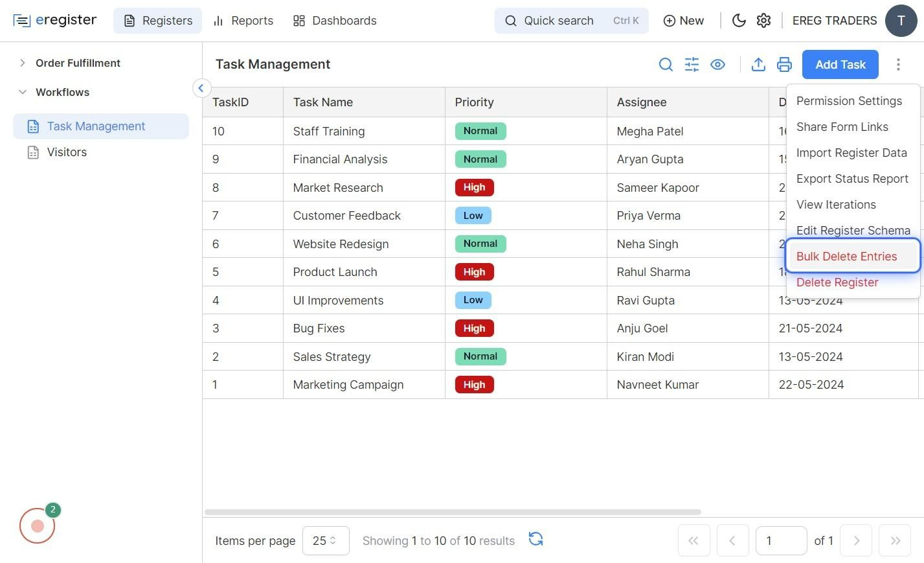This screenshot has width=924, height=563.
Task: Click the upload/export icon
Action: click(x=758, y=65)
